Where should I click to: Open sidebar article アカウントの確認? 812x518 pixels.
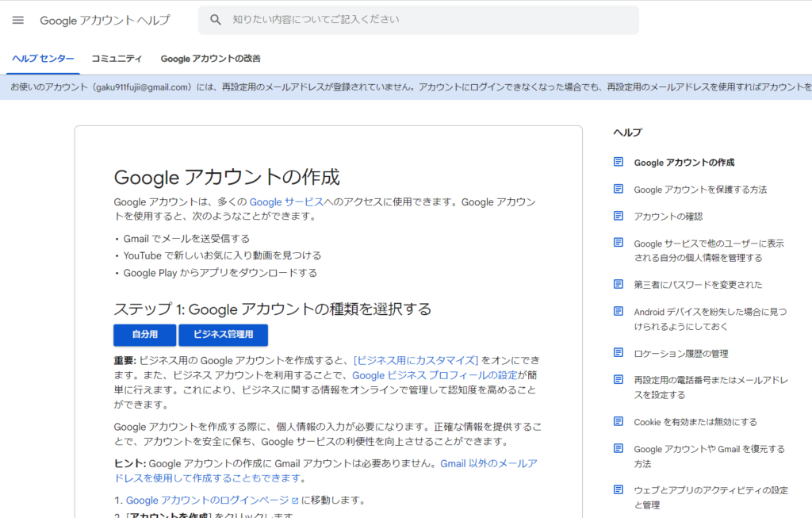pyautogui.click(x=668, y=217)
